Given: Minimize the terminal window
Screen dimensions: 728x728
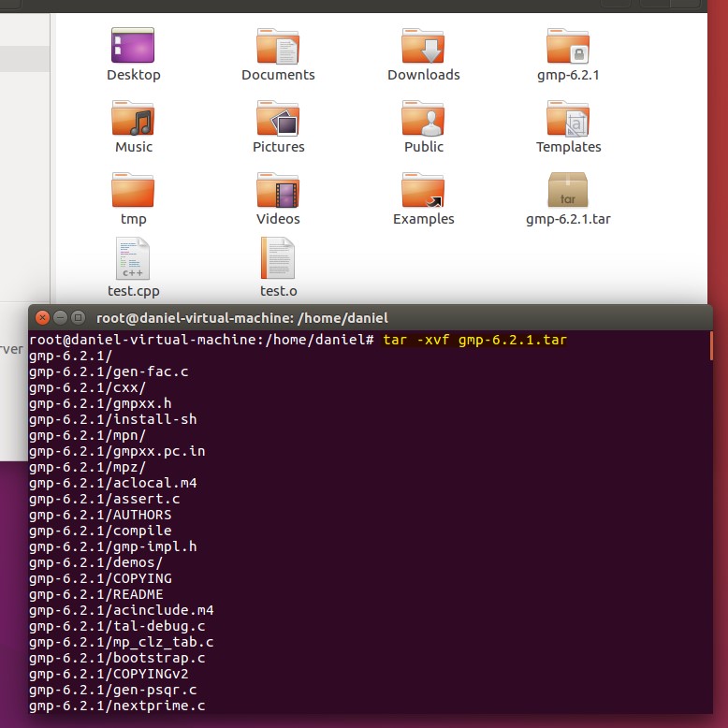Looking at the screenshot, I should (60, 317).
